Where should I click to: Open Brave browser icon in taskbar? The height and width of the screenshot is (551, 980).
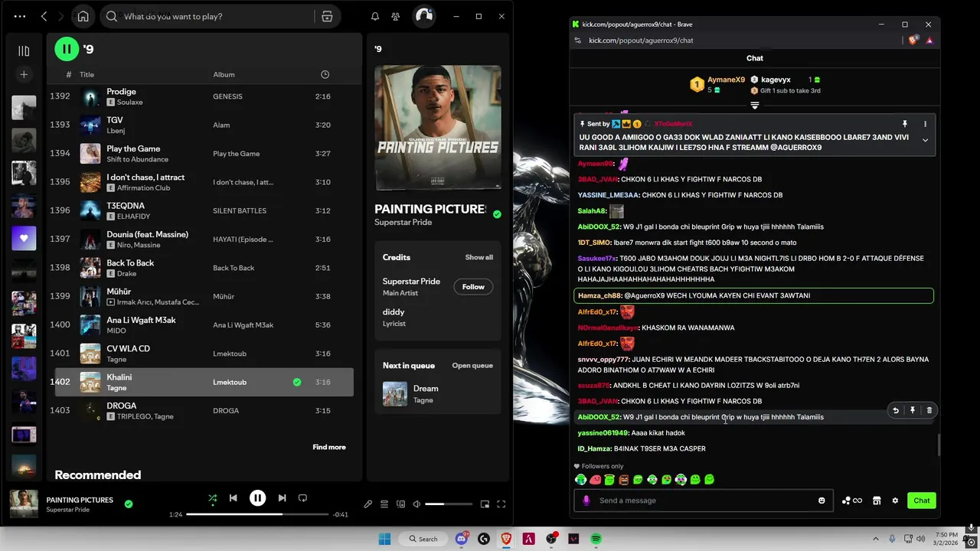(x=506, y=539)
